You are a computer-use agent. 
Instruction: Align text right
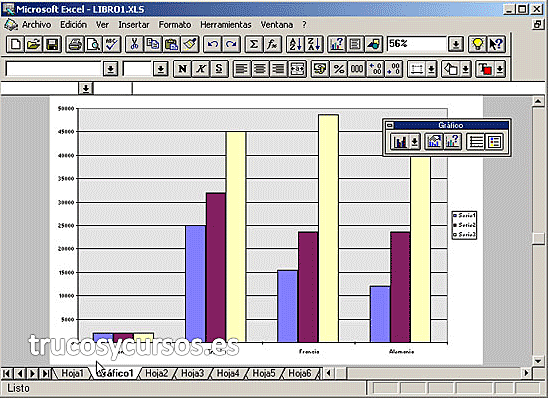click(279, 69)
